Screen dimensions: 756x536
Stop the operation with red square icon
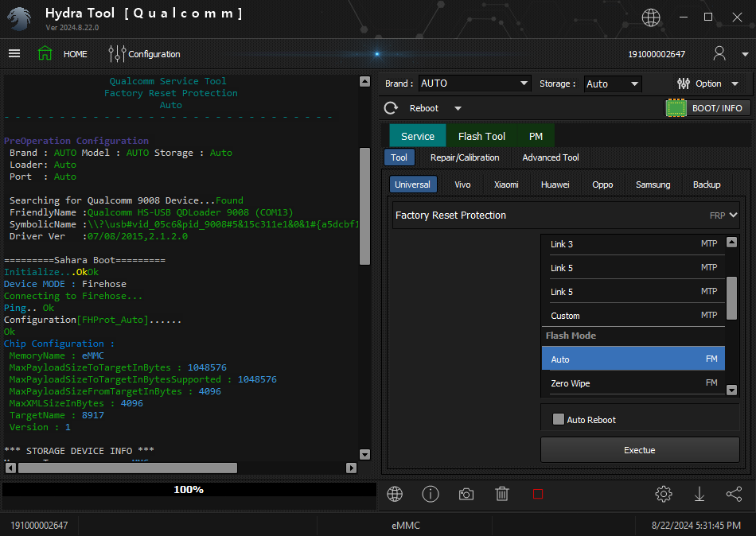point(538,494)
